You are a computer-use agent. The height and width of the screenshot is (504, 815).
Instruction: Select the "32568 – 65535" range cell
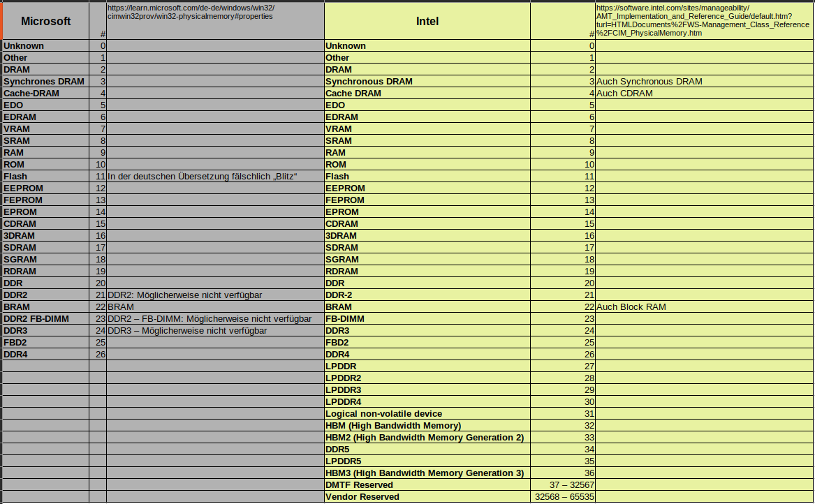[x=564, y=497]
